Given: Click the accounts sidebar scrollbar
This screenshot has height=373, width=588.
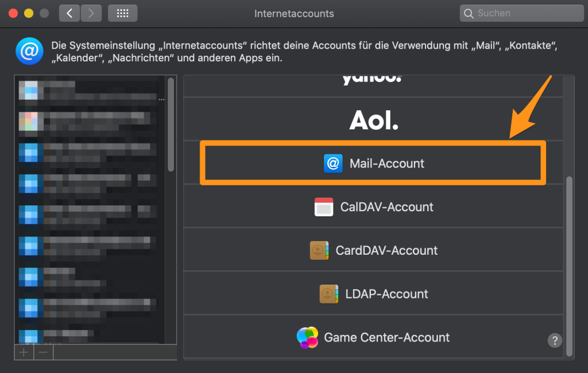Looking at the screenshot, I should click(171, 125).
